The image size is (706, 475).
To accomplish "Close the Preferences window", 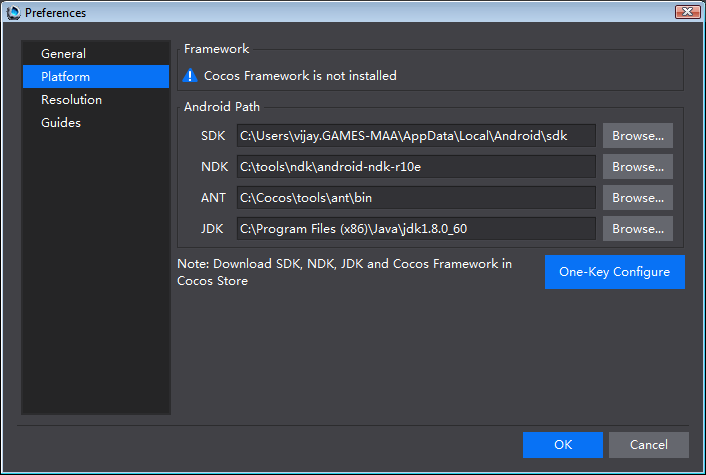I will (687, 12).
